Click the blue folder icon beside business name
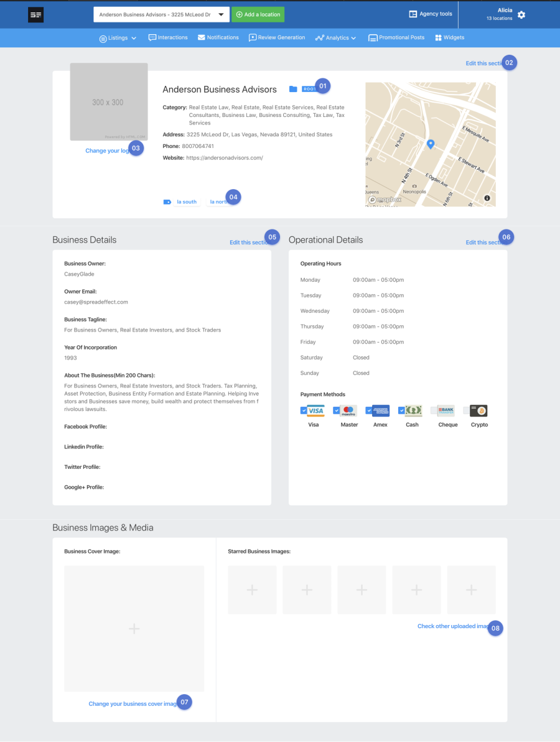The image size is (560, 742). [x=293, y=89]
